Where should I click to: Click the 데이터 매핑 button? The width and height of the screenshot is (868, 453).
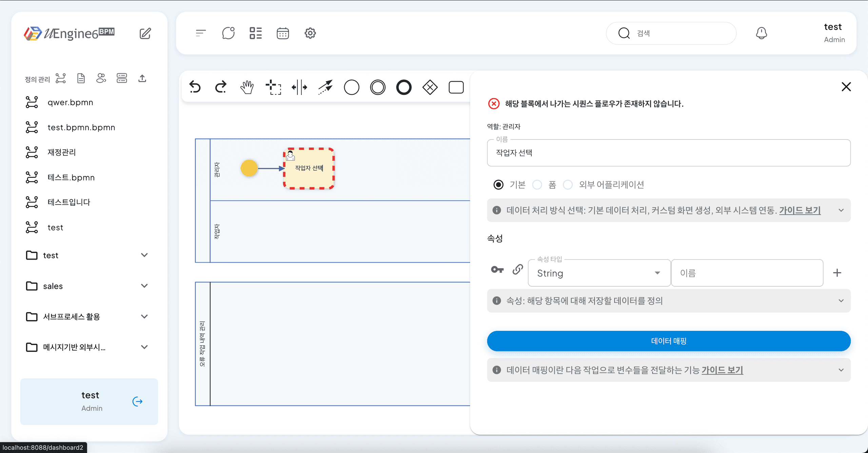[669, 341]
